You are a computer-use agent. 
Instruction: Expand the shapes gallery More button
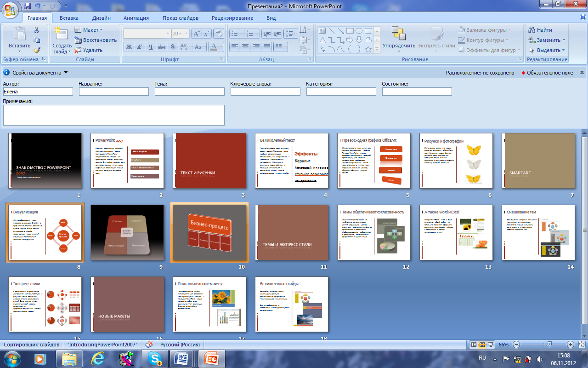377,49
